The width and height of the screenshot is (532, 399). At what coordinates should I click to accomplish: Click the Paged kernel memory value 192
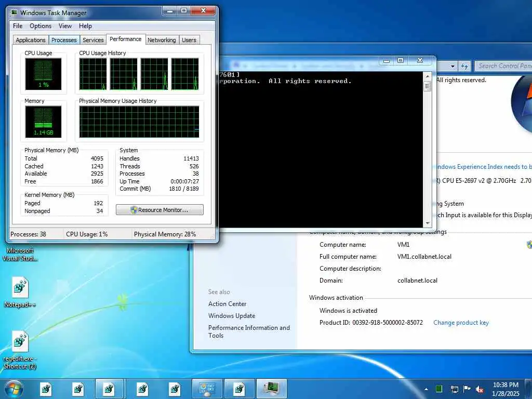[98, 203]
